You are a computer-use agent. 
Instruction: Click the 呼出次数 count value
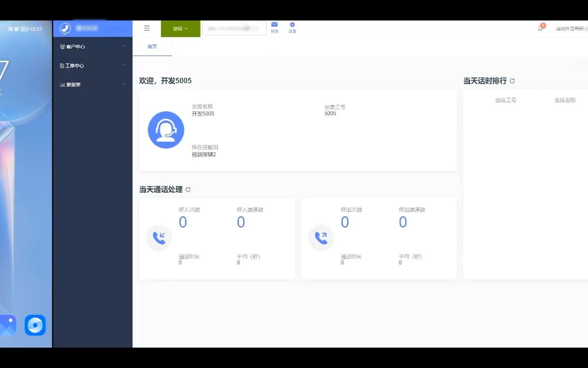(x=345, y=222)
